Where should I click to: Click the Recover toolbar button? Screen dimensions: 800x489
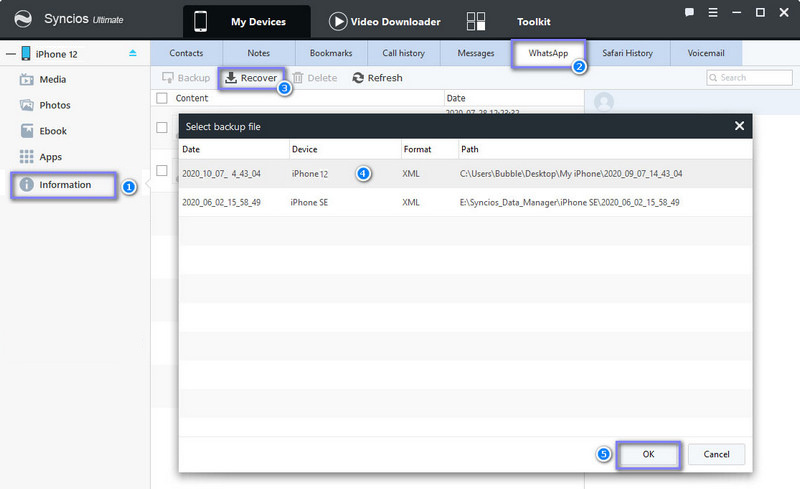[x=251, y=78]
